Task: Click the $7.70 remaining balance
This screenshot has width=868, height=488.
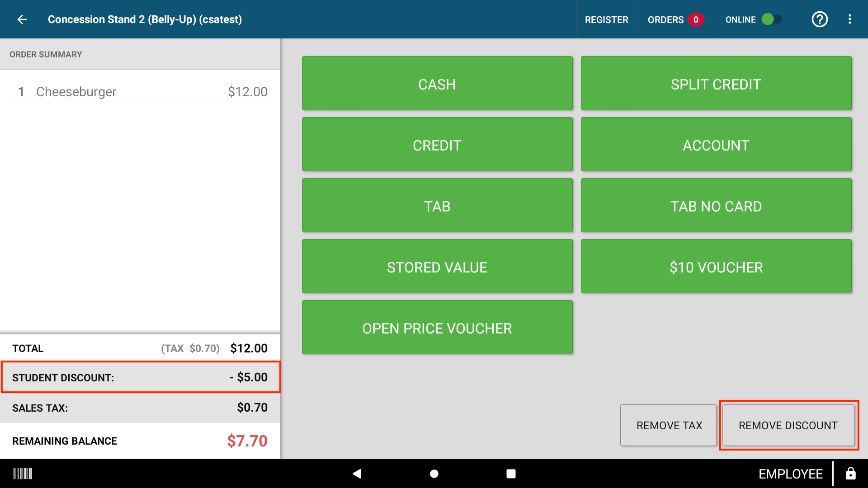Action: pos(247,441)
